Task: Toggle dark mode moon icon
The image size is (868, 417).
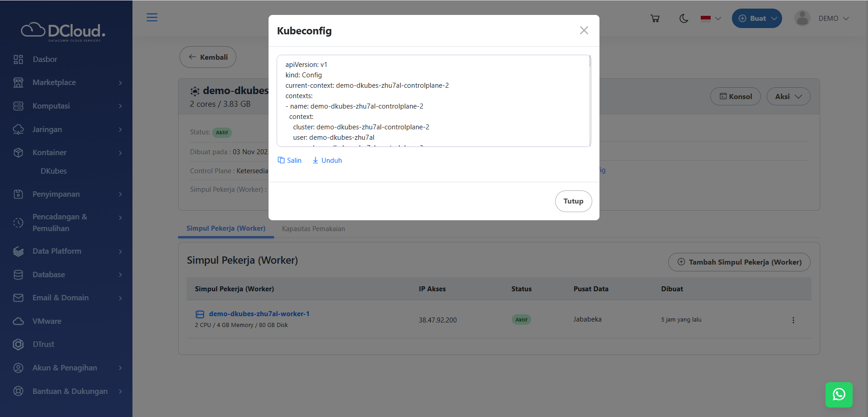Action: 684,19
